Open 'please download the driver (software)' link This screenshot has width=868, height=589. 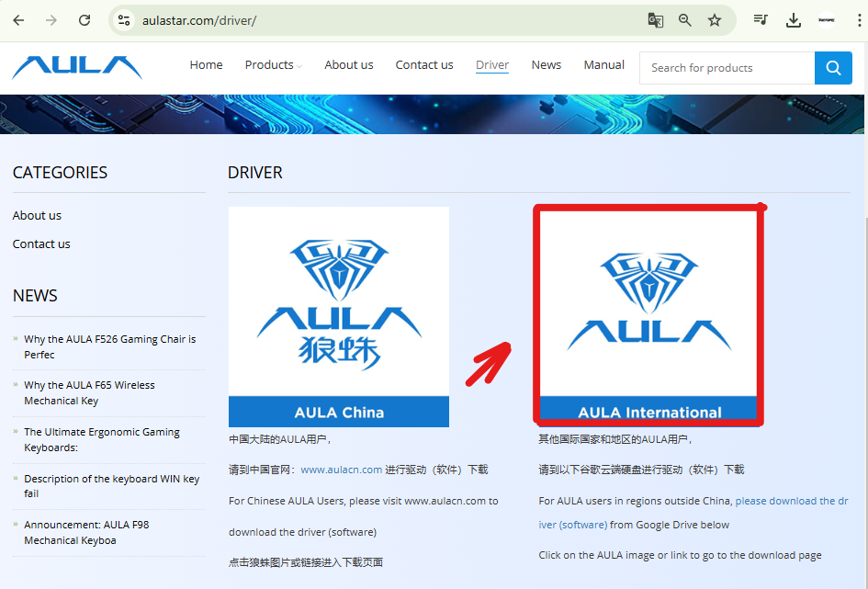[791, 501]
